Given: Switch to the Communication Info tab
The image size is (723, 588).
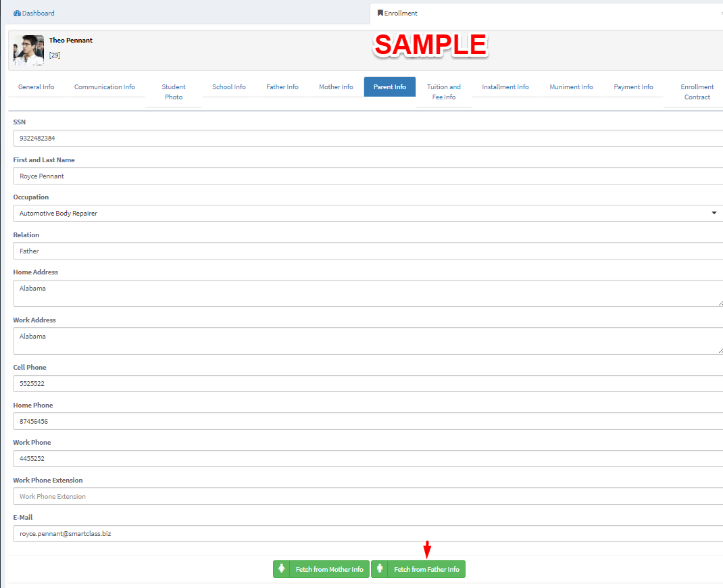Looking at the screenshot, I should click(105, 87).
